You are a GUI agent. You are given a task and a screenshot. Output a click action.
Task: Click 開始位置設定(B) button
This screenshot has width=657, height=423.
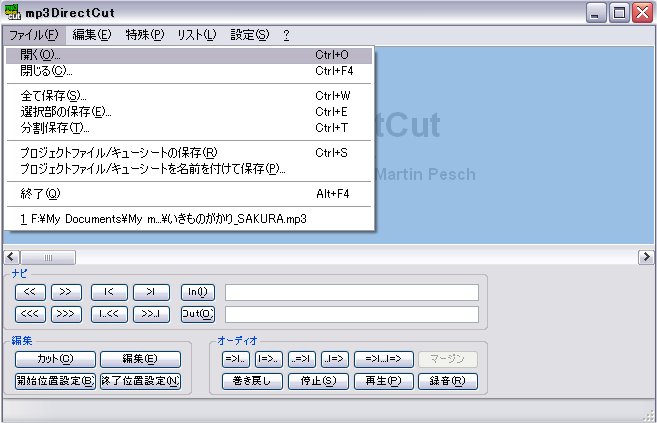55,381
